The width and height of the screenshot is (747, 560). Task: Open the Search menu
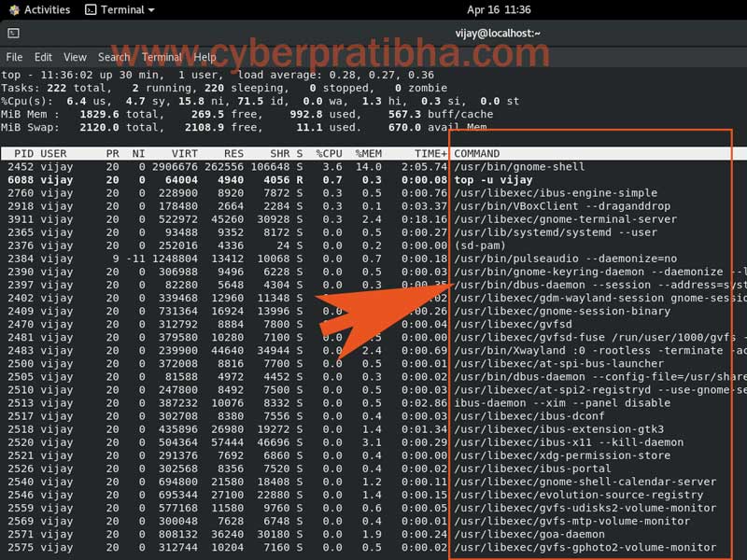tap(114, 57)
